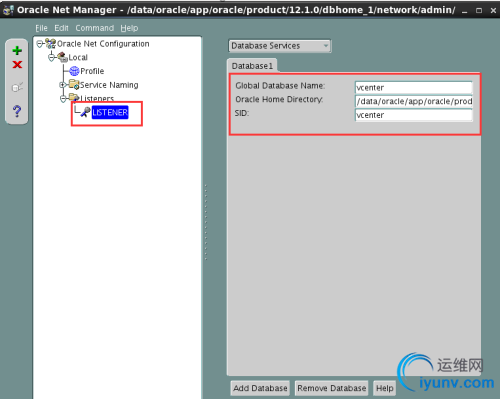This screenshot has width=500, height=399.
Task: Open the Command menu
Action: pyautogui.click(x=94, y=28)
